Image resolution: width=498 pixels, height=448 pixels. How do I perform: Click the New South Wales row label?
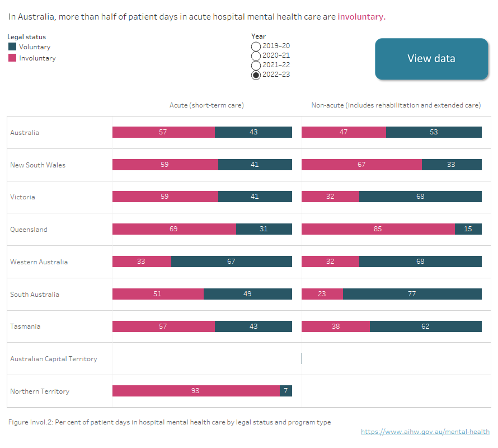tap(37, 165)
